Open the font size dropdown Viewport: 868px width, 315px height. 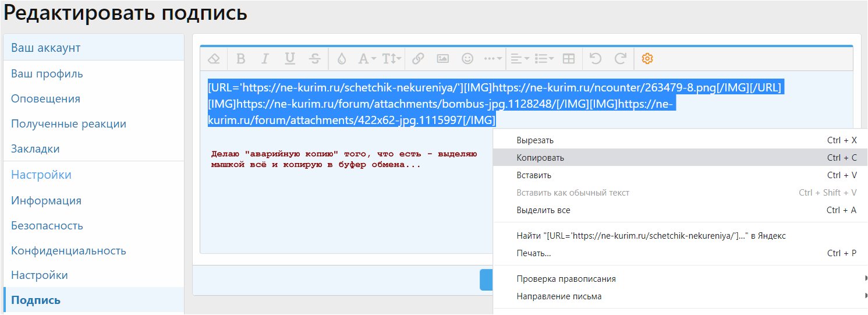coord(391,59)
